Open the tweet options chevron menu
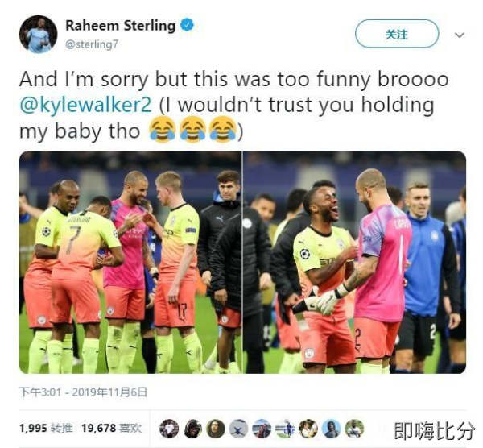The image size is (483, 448). click(x=460, y=35)
